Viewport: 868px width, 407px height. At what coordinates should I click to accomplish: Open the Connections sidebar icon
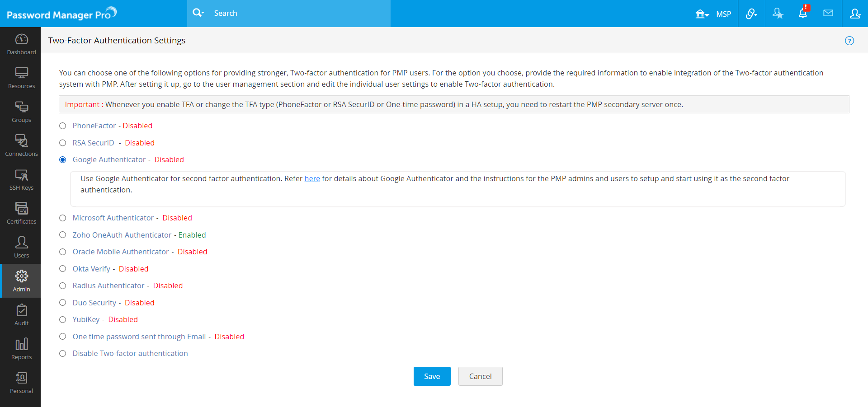point(21,145)
